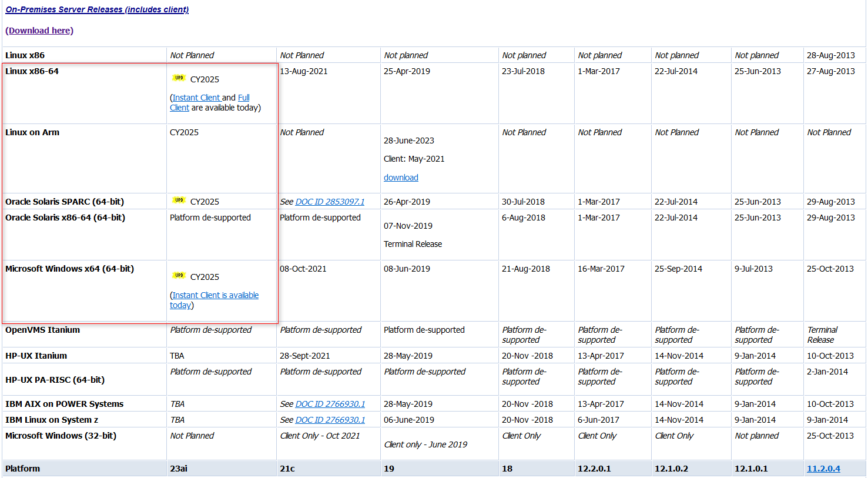The image size is (868, 478).
Task: Click 'CY2025' in the Linux on Arm row
Action: click(184, 132)
